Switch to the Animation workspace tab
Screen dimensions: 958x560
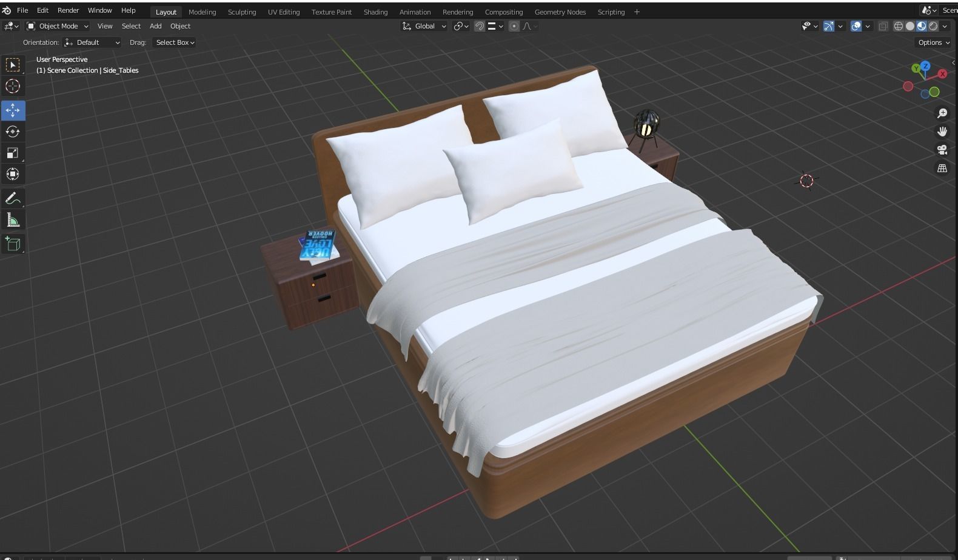[x=415, y=12]
